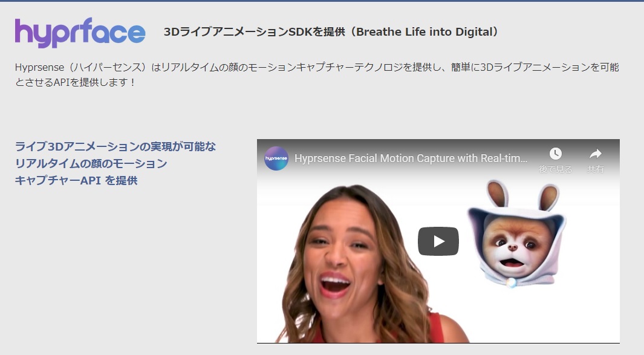Open the video title link in player
Screen dimensions: 644x355
[x=411, y=158]
